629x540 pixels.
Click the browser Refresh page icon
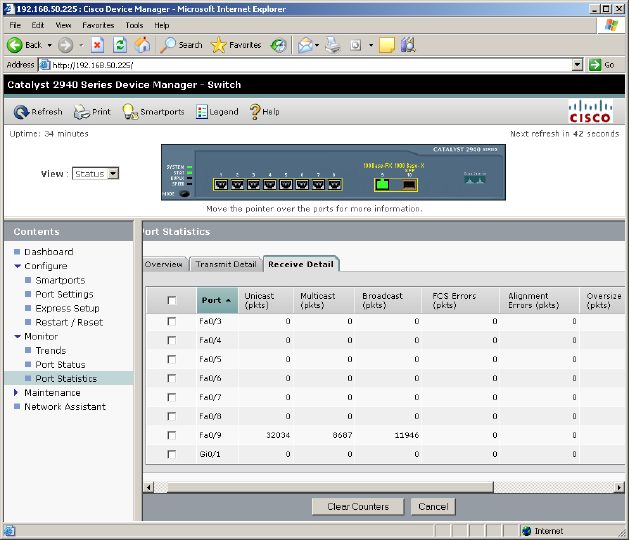click(120, 45)
